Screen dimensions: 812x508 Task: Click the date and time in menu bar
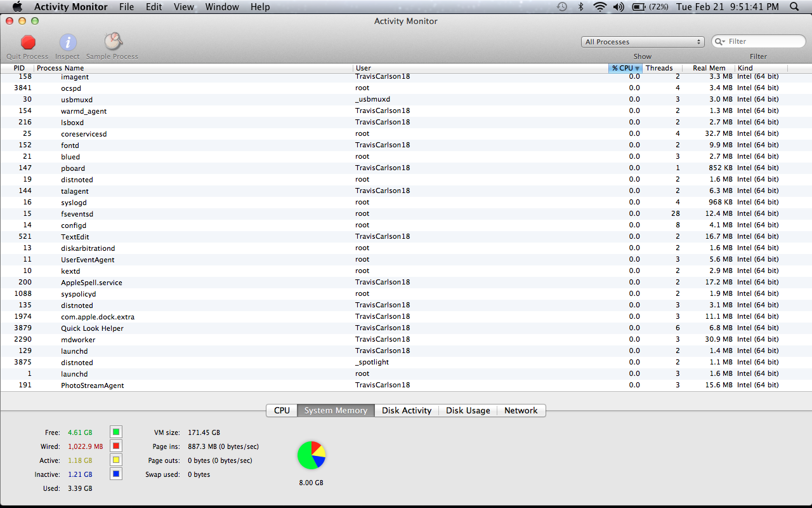click(727, 7)
